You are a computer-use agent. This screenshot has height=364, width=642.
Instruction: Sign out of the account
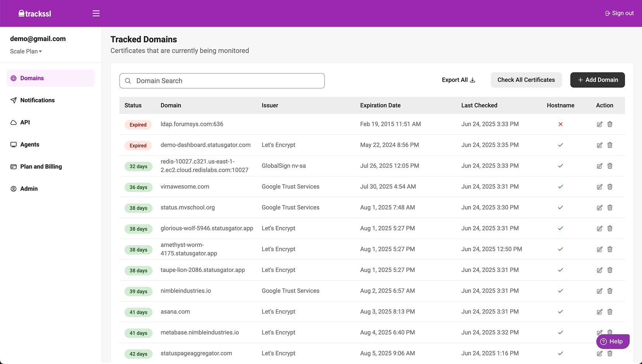pyautogui.click(x=620, y=13)
